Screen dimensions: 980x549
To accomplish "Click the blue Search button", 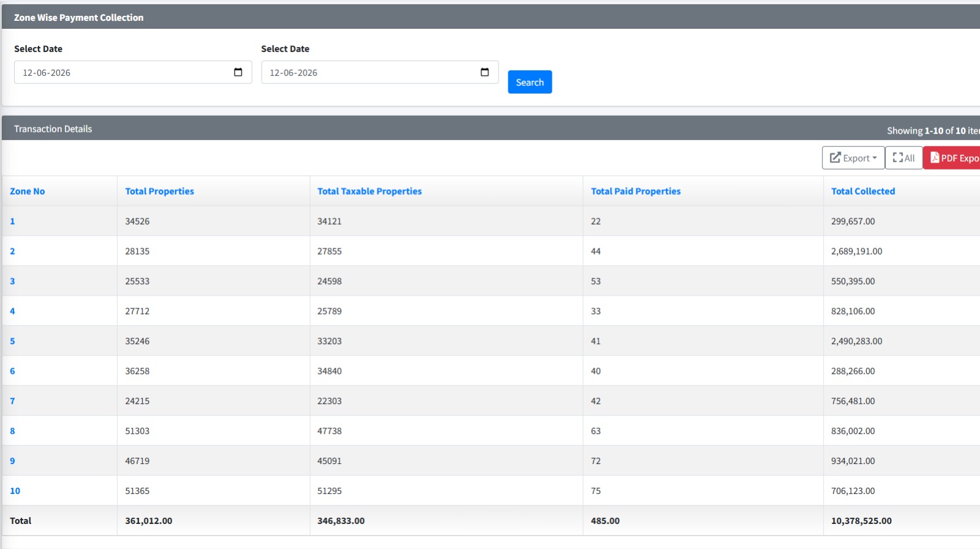I will (x=530, y=82).
